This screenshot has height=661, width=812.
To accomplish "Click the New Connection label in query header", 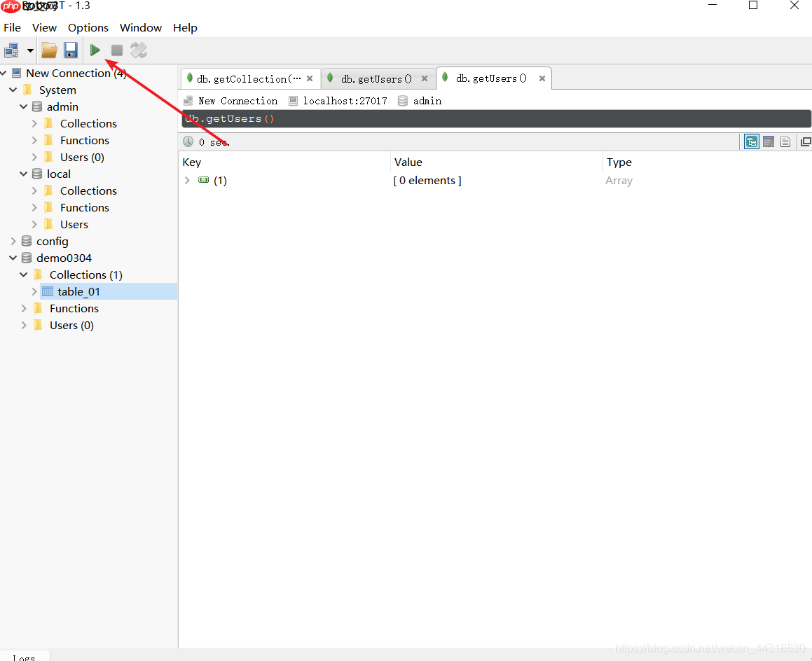I will (238, 101).
